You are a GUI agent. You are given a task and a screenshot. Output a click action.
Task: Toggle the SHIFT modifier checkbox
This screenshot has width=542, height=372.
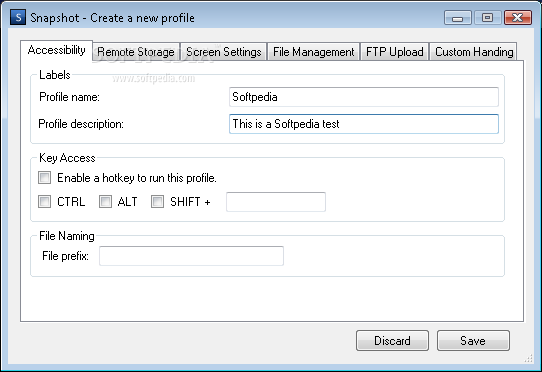coord(157,202)
